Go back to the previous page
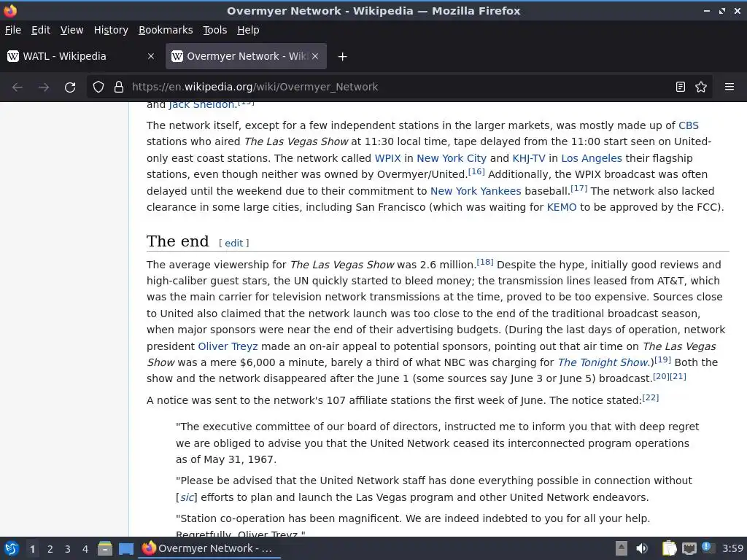747x560 pixels. pos(18,87)
